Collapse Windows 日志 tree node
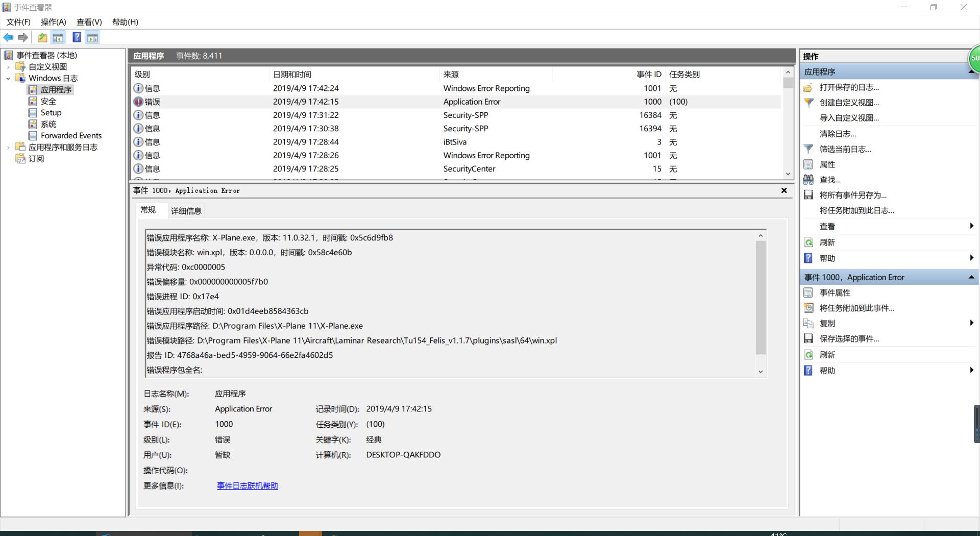This screenshot has width=980, height=536. point(8,78)
